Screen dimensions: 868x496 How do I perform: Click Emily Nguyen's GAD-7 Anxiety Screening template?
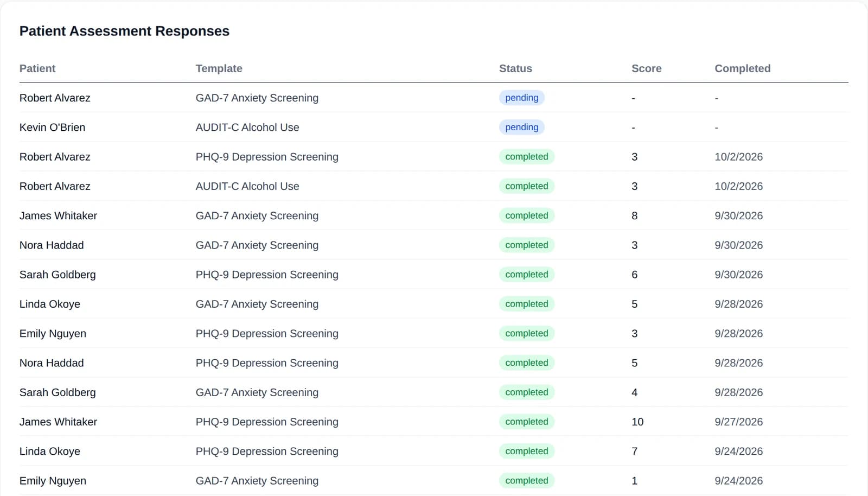click(257, 480)
